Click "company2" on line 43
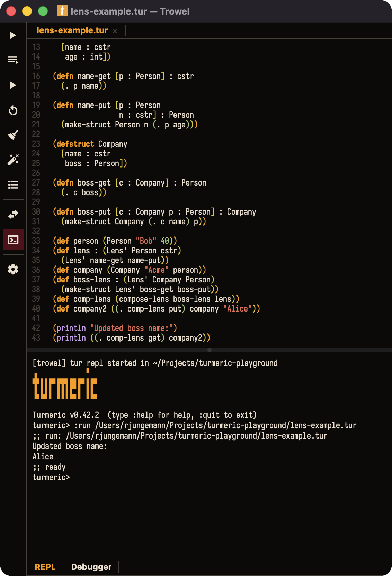Viewport: 392px width, 576px height. pos(186,338)
